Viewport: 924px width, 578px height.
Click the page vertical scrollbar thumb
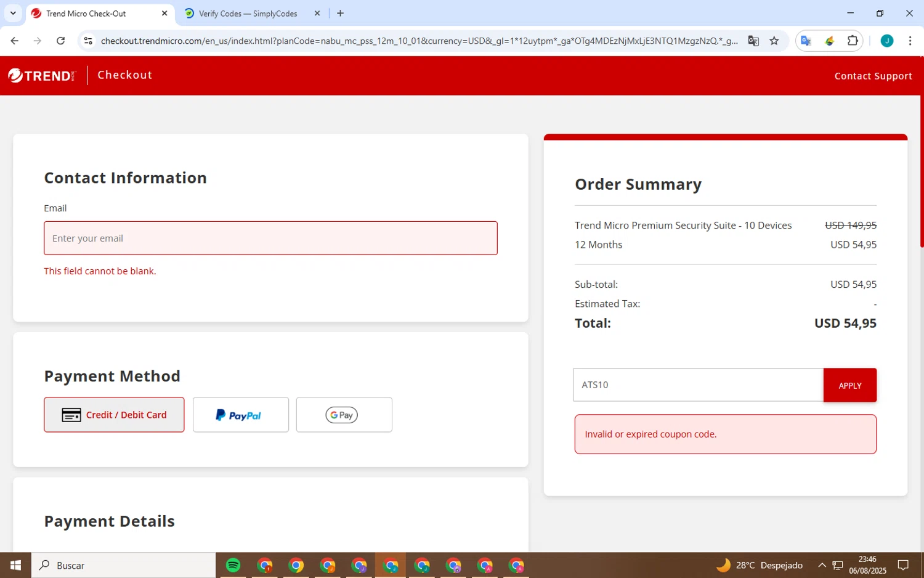pos(922,152)
